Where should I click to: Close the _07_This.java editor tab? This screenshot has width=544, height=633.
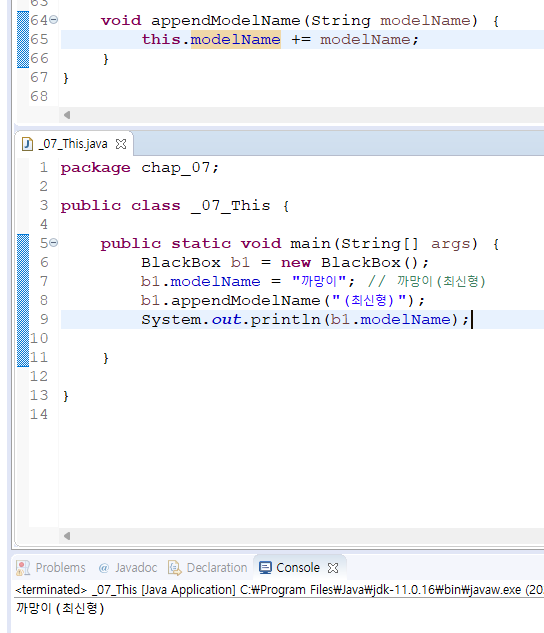pos(121,144)
